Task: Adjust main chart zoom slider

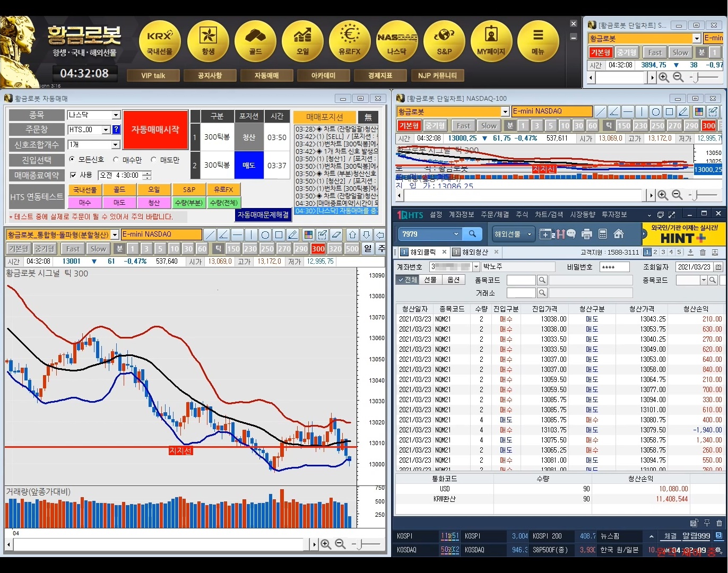Action: click(360, 544)
